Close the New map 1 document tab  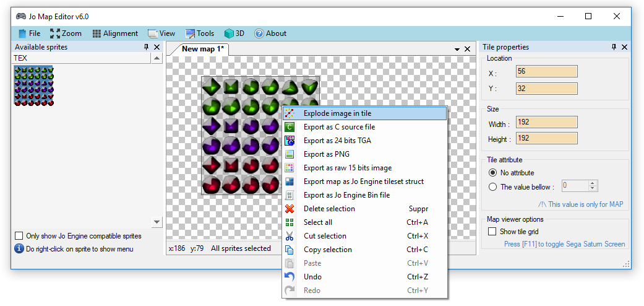coord(468,49)
